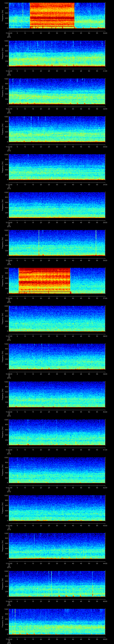Click the spectrogram panel starting at 15:40:00
The width and height of the screenshot is (114, 644).
(x=57, y=432)
